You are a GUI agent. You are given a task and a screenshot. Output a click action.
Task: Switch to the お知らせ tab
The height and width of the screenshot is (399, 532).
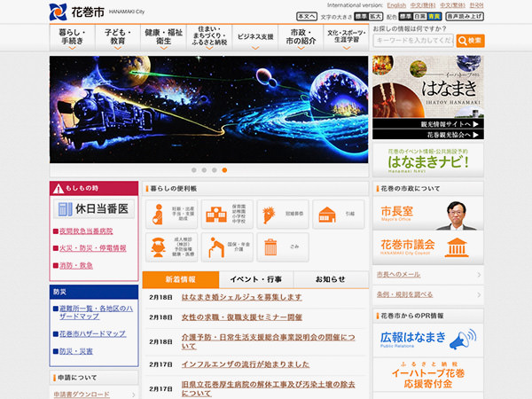330,279
